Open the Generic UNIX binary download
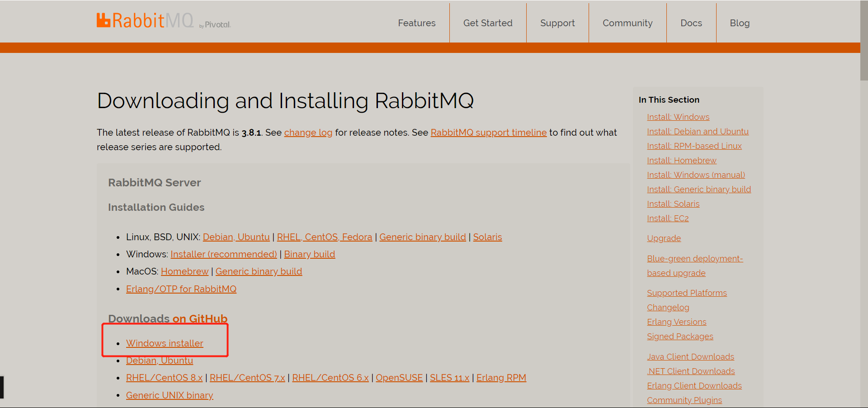The height and width of the screenshot is (408, 868). click(170, 395)
